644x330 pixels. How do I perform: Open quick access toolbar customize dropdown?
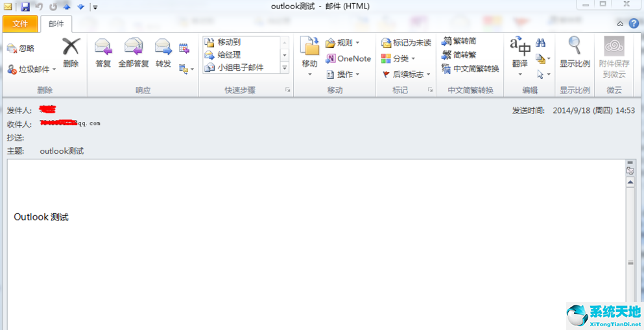[95, 7]
